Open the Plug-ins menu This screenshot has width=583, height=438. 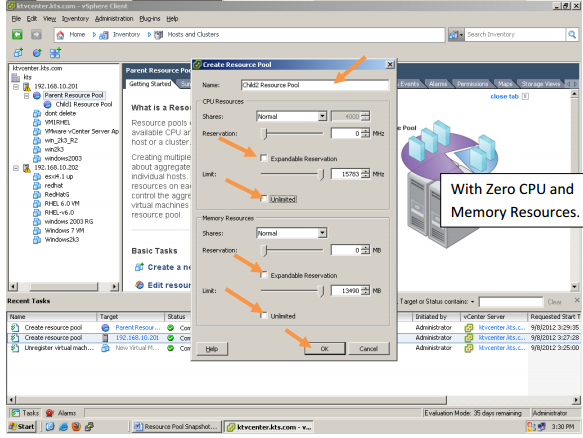150,19
